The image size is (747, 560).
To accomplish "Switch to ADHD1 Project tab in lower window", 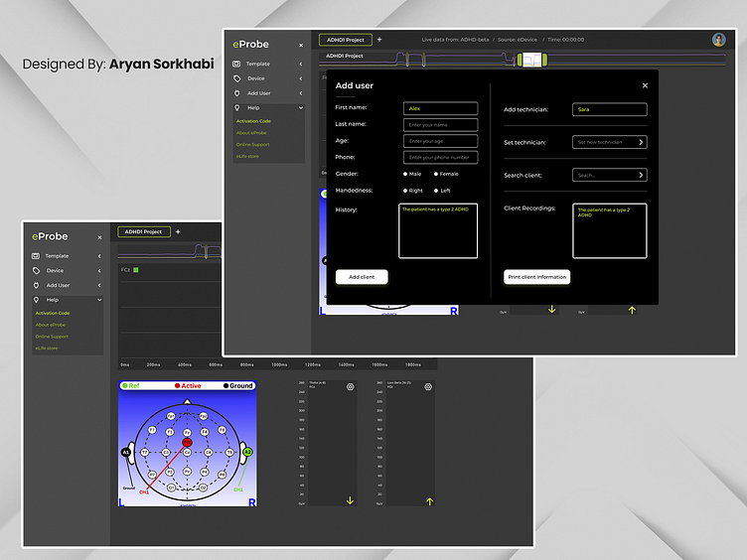I will [x=144, y=232].
